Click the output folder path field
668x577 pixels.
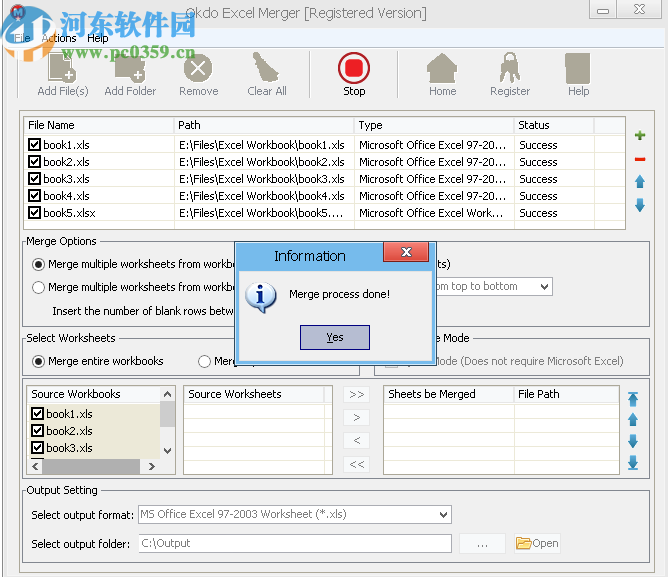point(295,543)
